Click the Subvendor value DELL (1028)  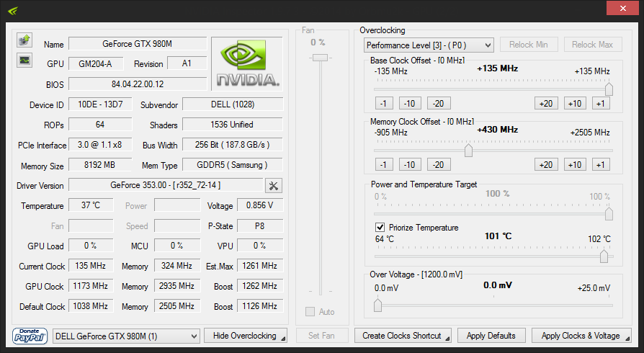233,104
